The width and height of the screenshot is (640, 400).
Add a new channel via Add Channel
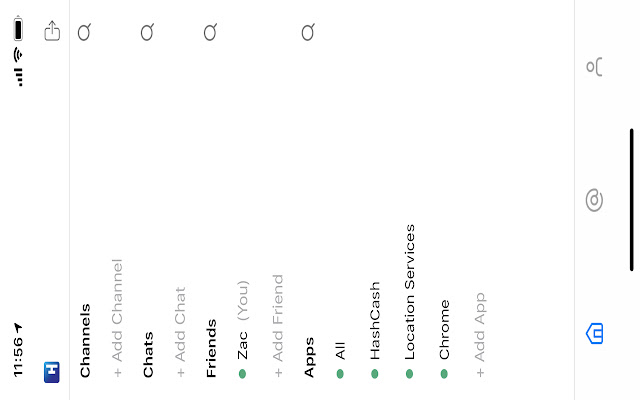click(x=117, y=318)
